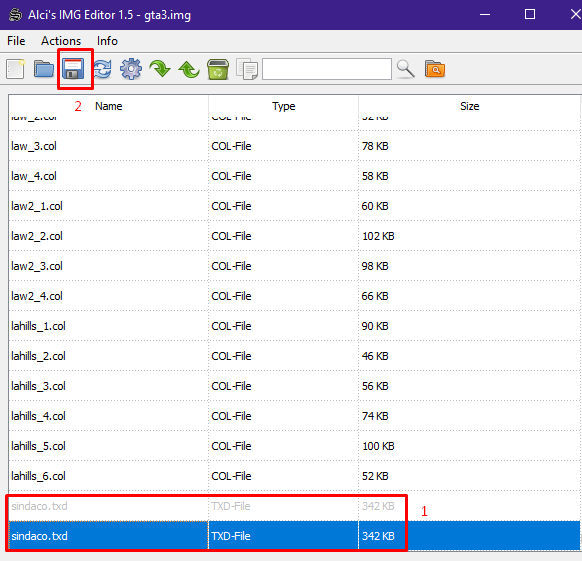The height and width of the screenshot is (561, 582).
Task: Click the New archive icon
Action: [x=15, y=69]
